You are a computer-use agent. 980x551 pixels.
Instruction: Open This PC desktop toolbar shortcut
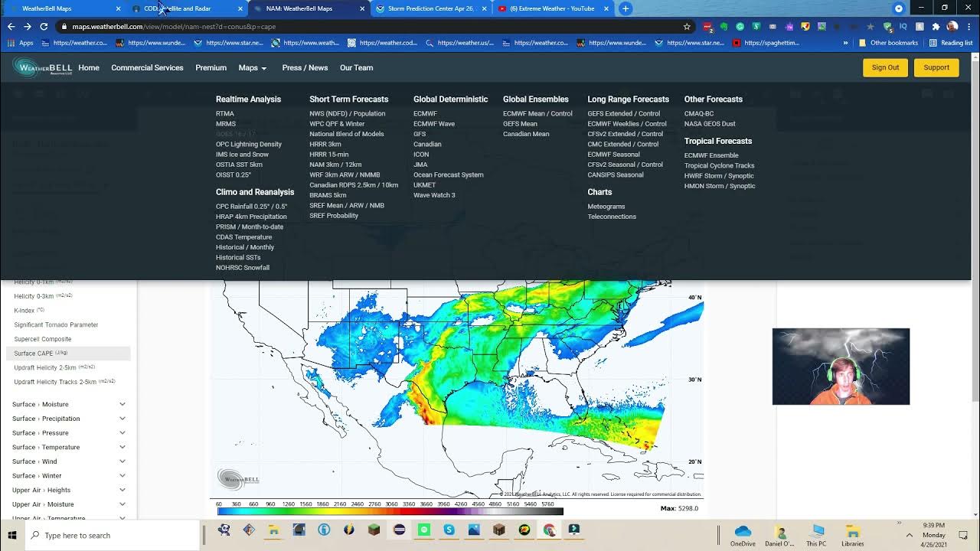(817, 535)
